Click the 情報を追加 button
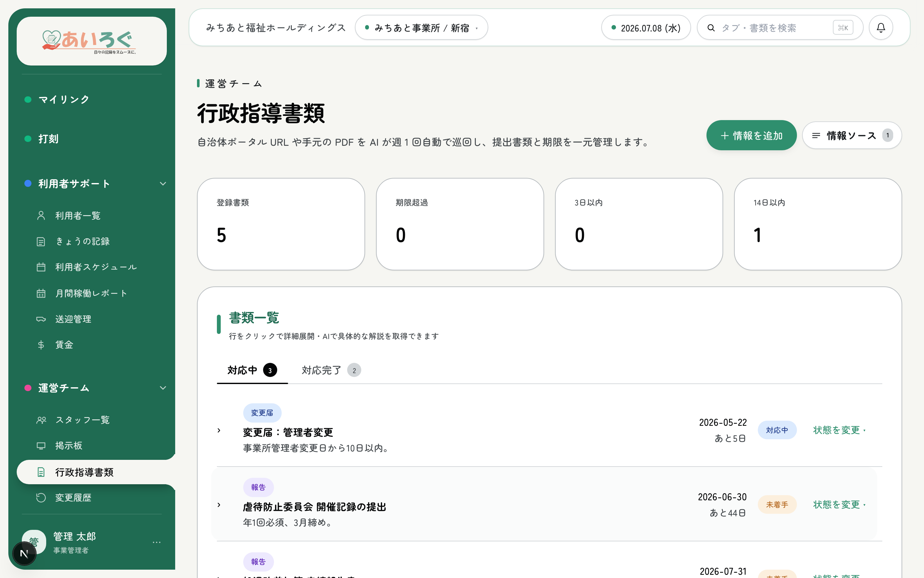 coord(751,135)
